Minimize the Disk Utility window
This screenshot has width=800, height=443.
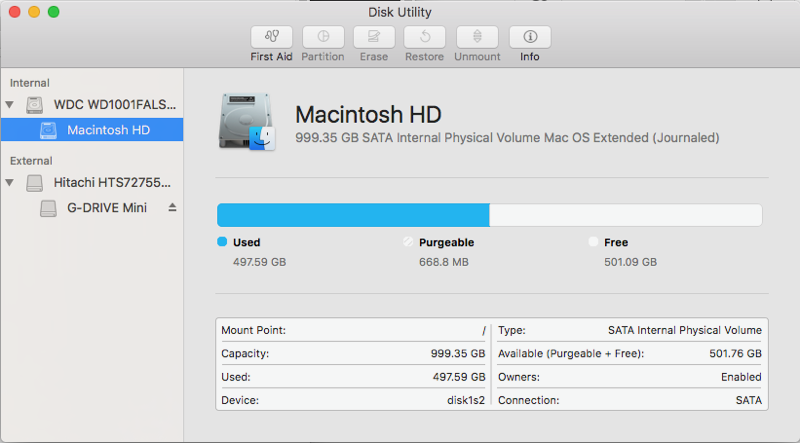click(x=34, y=12)
